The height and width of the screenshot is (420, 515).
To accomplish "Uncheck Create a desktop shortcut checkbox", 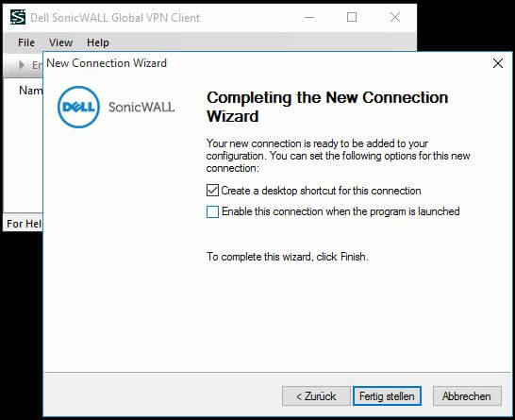I will tap(212, 191).
